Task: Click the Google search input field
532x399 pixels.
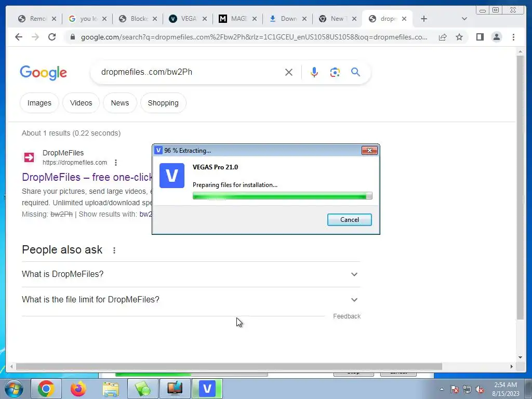Action: click(x=190, y=72)
